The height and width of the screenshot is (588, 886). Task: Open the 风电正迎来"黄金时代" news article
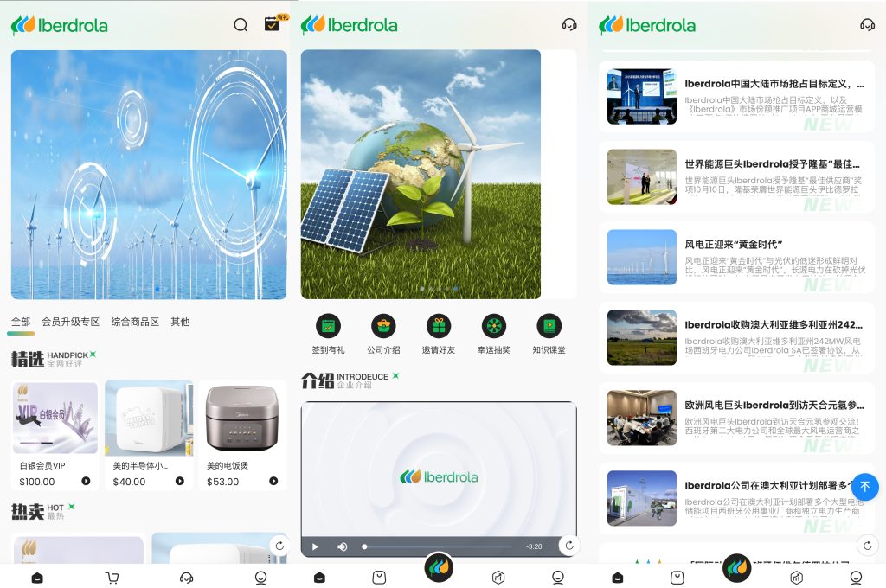tap(737, 257)
